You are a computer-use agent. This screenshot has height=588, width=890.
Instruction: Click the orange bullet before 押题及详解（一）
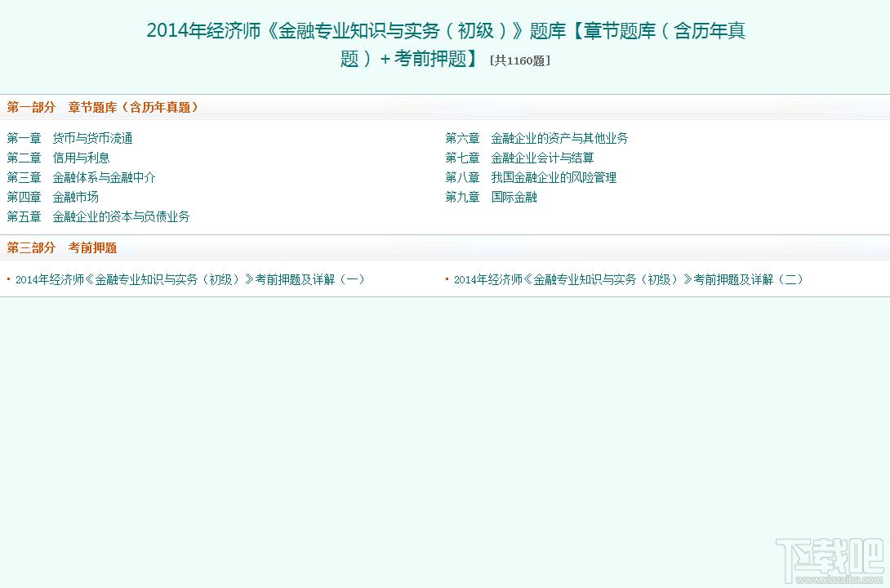(x=8, y=279)
